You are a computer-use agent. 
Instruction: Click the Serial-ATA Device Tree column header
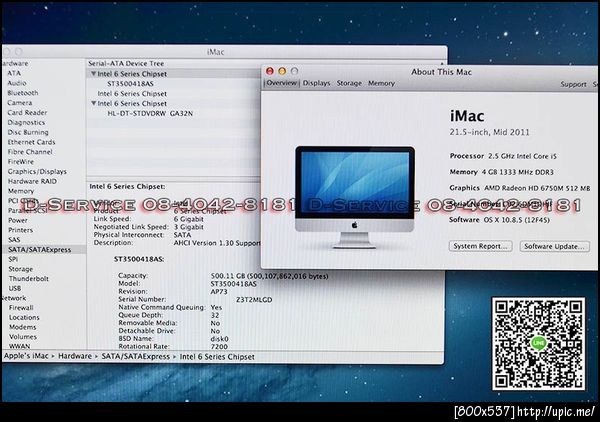tap(126, 64)
